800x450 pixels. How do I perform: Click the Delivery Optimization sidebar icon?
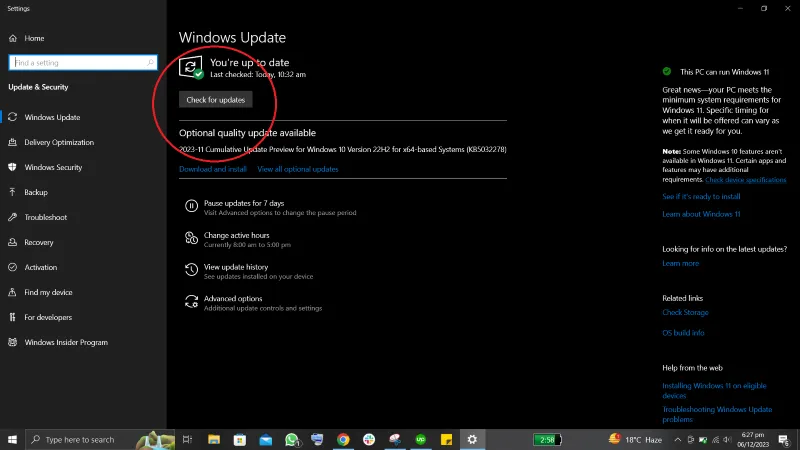[13, 142]
